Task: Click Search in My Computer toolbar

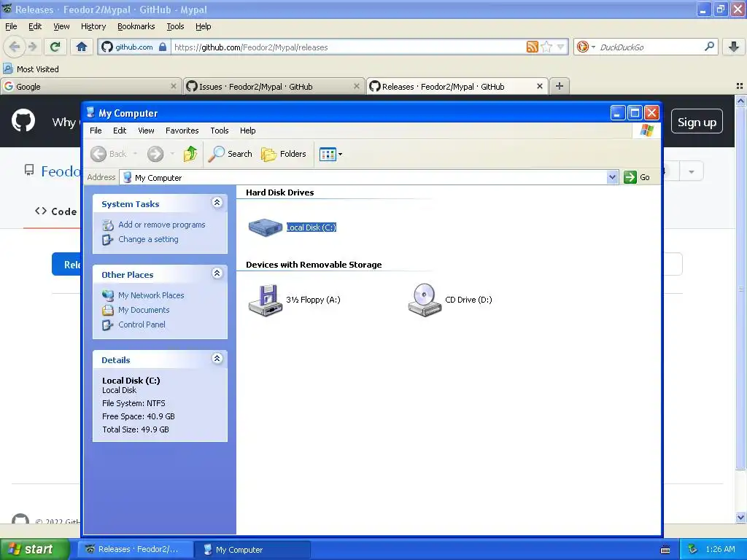Action: (x=230, y=154)
